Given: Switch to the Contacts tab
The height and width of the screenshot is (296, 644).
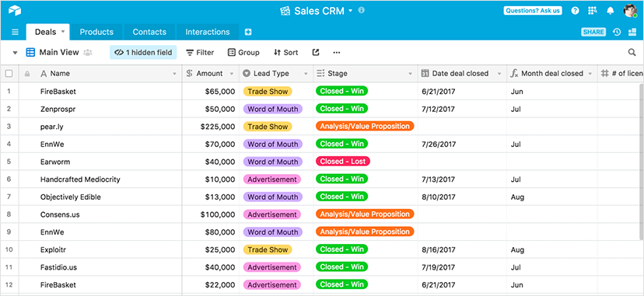Looking at the screenshot, I should click(x=149, y=32).
